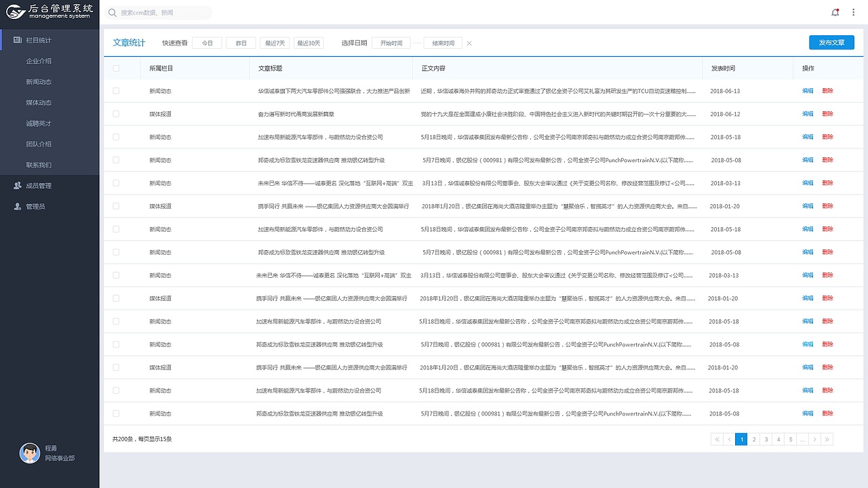Image resolution: width=868 pixels, height=488 pixels.
Task: Go to next page arrow
Action: tap(815, 439)
